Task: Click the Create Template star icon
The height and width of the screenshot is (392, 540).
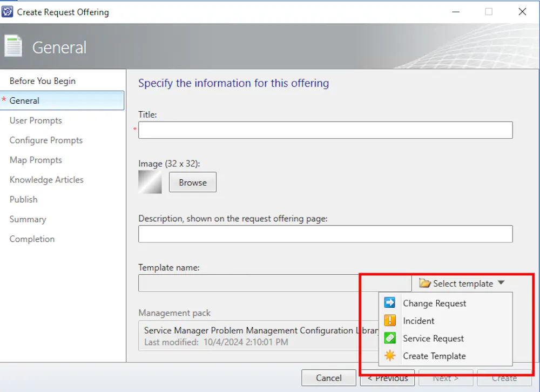Action: coord(389,355)
